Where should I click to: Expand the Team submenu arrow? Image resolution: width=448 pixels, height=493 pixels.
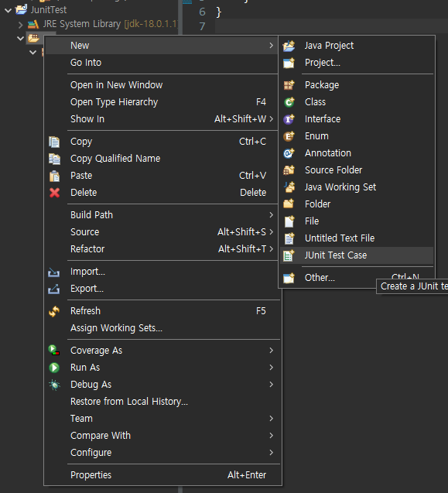(x=271, y=419)
